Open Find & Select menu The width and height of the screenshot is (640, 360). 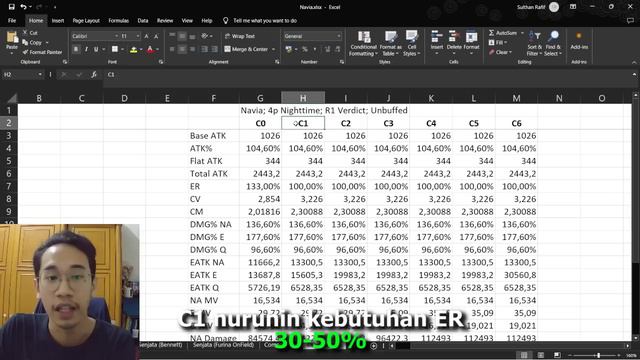(553, 43)
